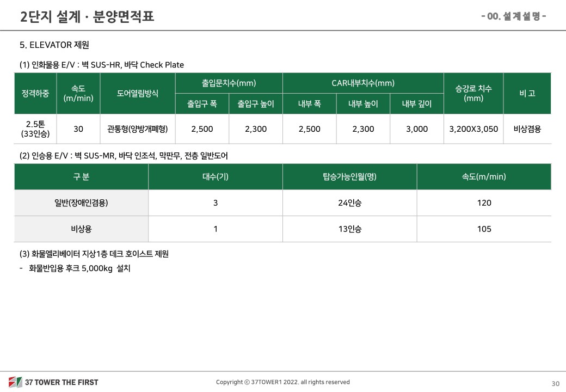
Task: Select the '24인승' capacity cell
Action: point(349,203)
